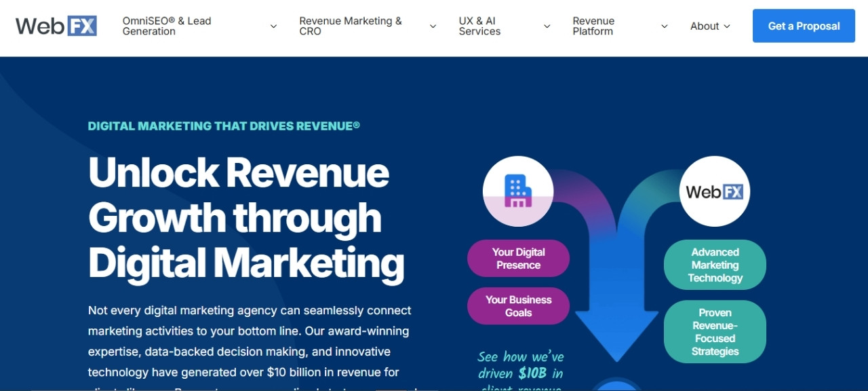The height and width of the screenshot is (391, 868).
Task: Expand the Revenue Marketing & CRO chevron
Action: 433,26
